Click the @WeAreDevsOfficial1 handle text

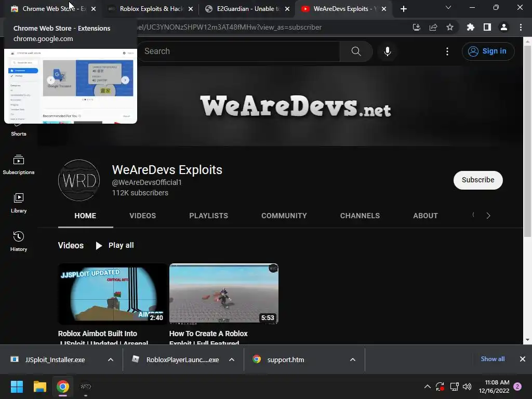tap(147, 182)
